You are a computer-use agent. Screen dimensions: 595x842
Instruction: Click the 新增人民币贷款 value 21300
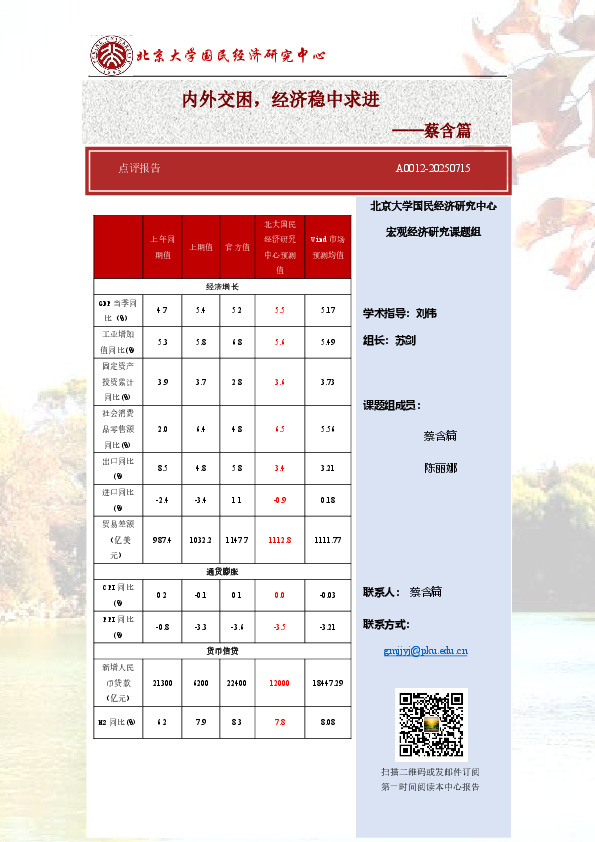(162, 683)
